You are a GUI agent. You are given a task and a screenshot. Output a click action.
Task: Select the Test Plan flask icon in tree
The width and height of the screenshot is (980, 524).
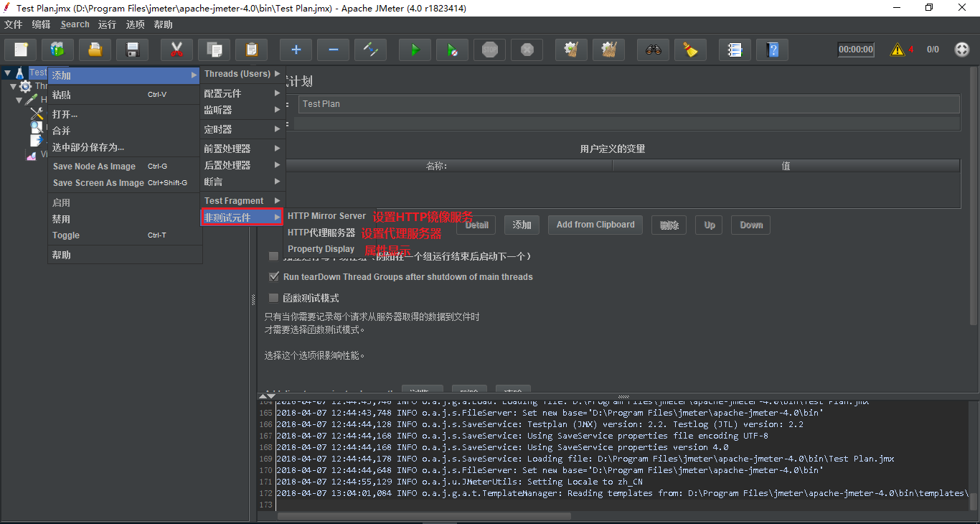click(x=20, y=73)
